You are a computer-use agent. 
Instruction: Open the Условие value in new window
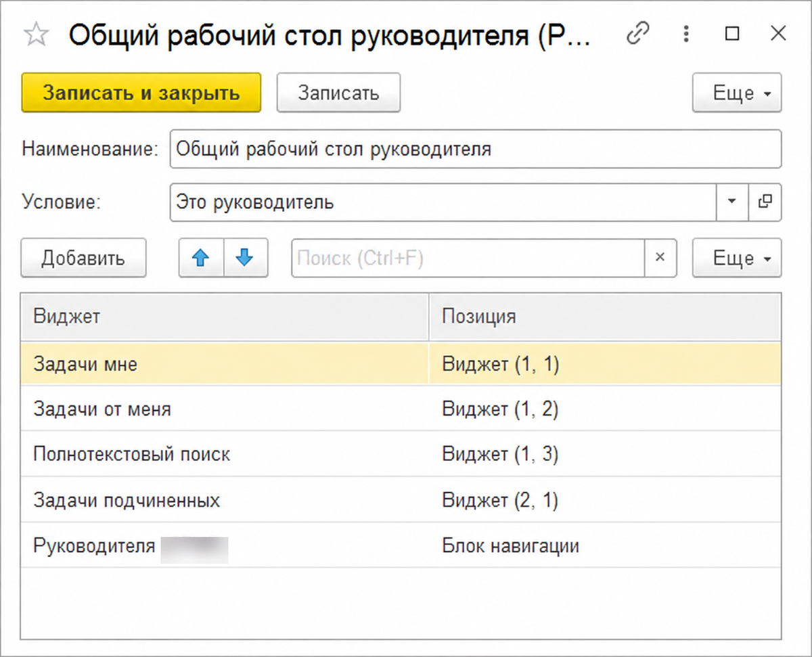click(765, 202)
